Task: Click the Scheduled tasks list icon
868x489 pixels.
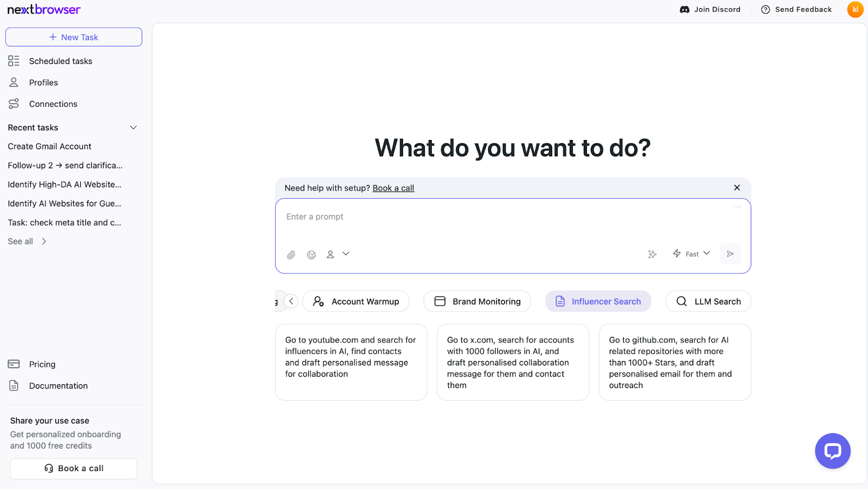Action: click(x=14, y=61)
